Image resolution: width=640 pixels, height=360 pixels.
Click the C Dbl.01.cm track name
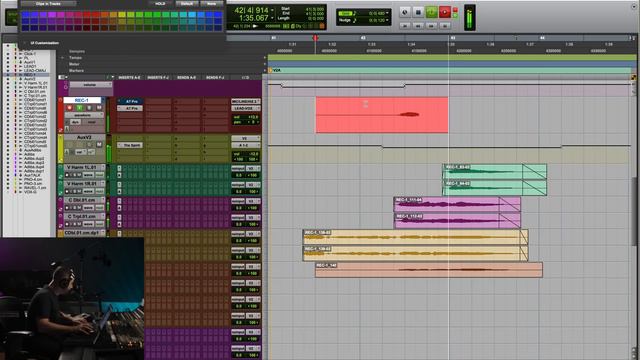pyautogui.click(x=82, y=200)
